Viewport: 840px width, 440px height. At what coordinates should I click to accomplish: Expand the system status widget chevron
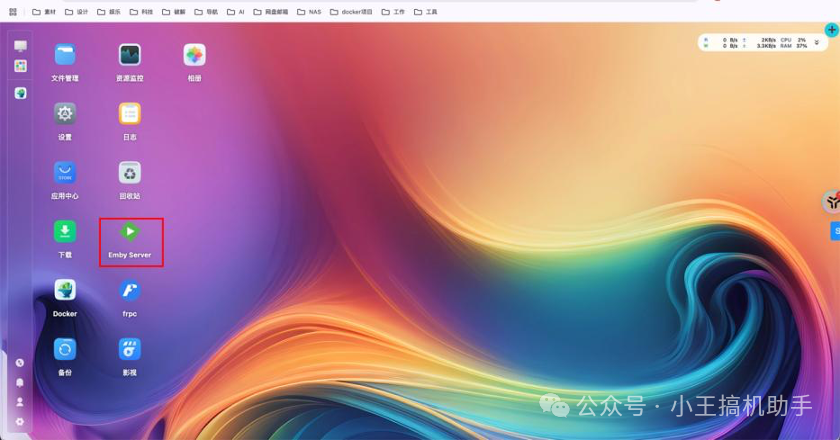(817, 42)
